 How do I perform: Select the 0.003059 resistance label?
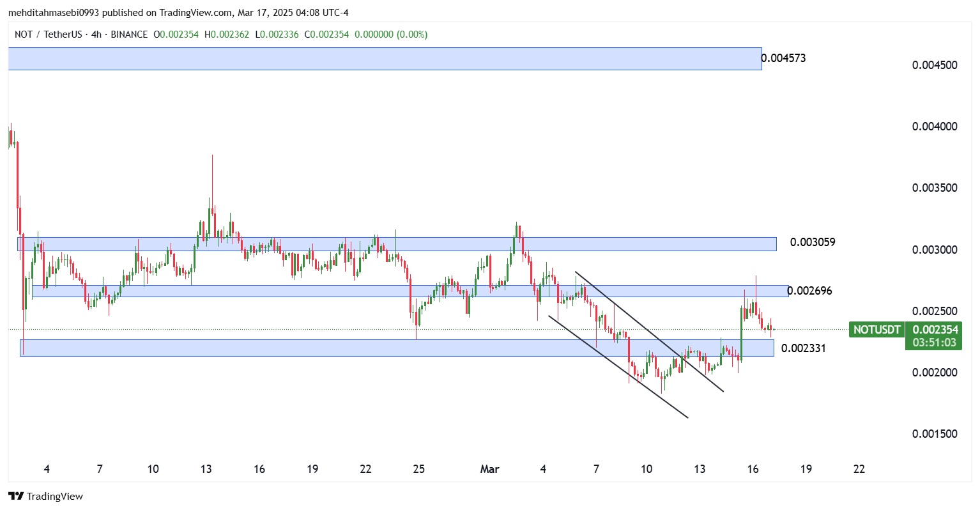point(813,242)
